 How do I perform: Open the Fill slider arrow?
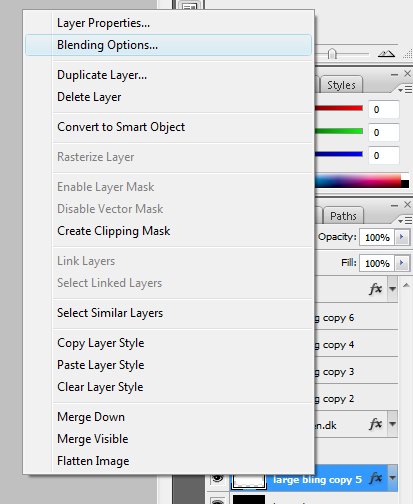point(402,263)
